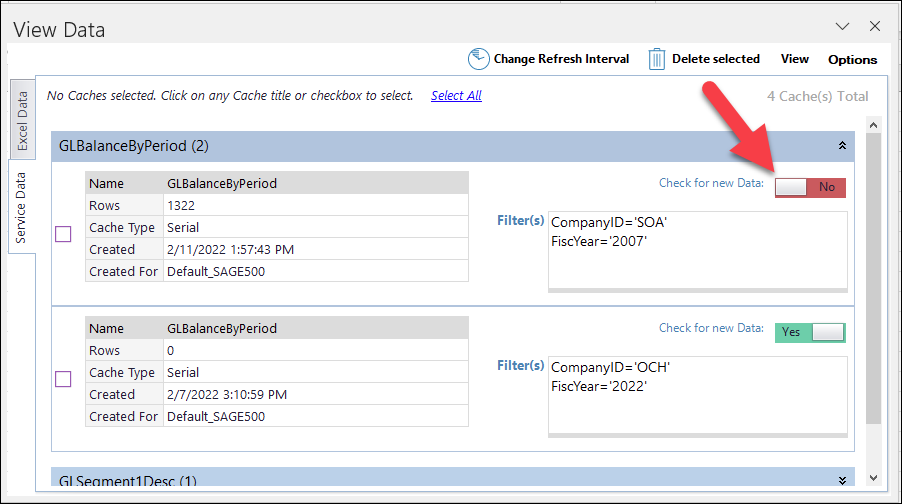Click the scroll down arrow

873,478
